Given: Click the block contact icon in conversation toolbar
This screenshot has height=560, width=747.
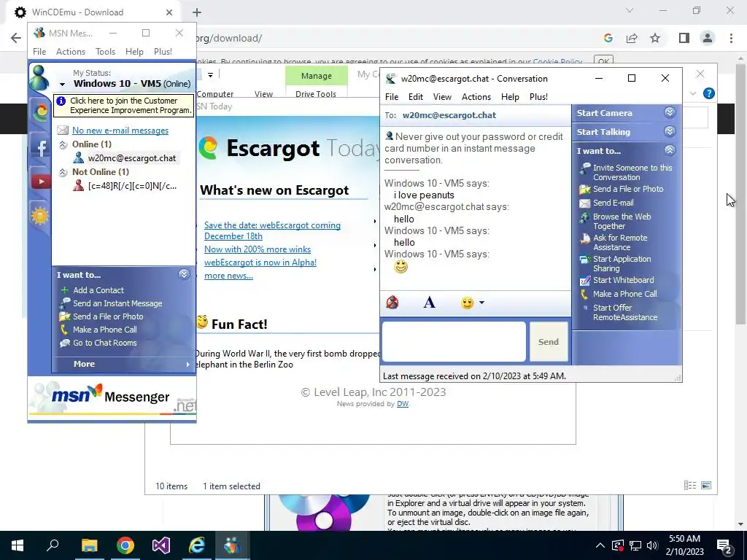Looking at the screenshot, I should (392, 303).
